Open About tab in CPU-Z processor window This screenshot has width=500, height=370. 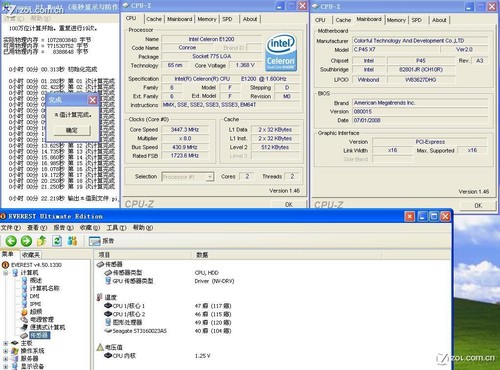click(250, 19)
